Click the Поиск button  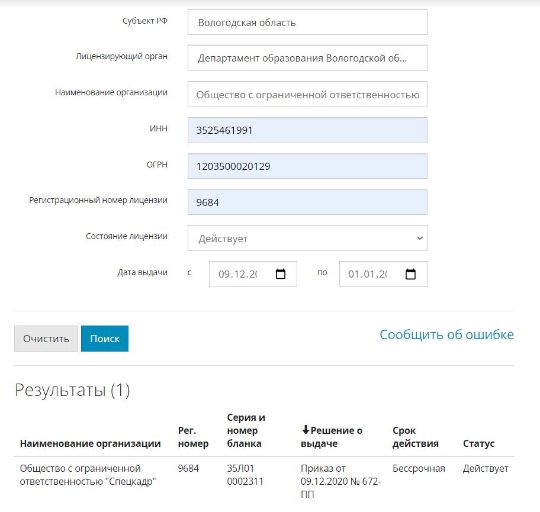105,338
